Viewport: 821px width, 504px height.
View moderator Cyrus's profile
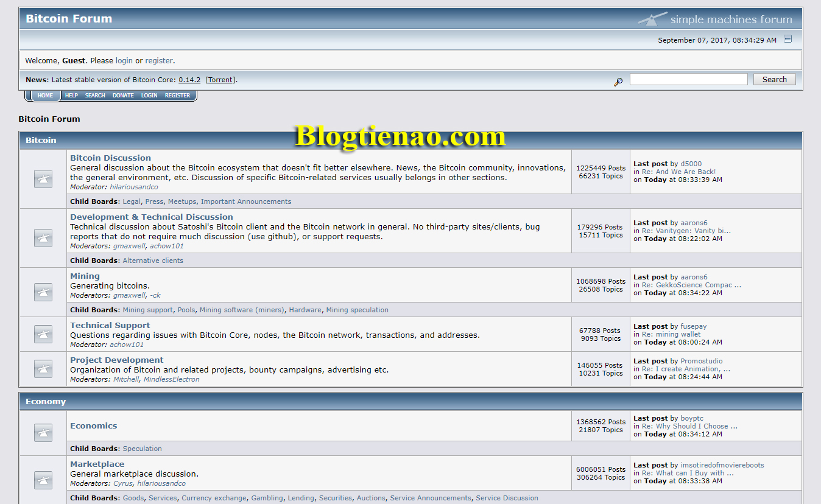point(122,483)
